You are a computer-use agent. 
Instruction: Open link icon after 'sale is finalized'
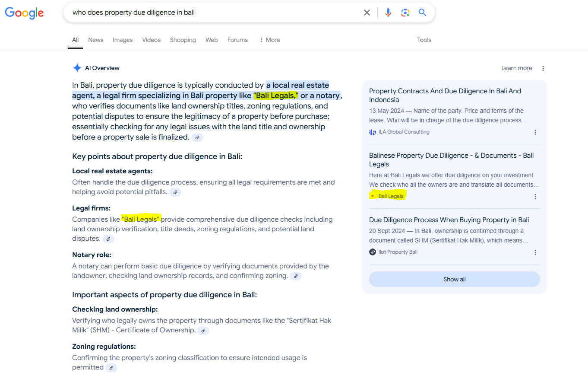pos(197,137)
